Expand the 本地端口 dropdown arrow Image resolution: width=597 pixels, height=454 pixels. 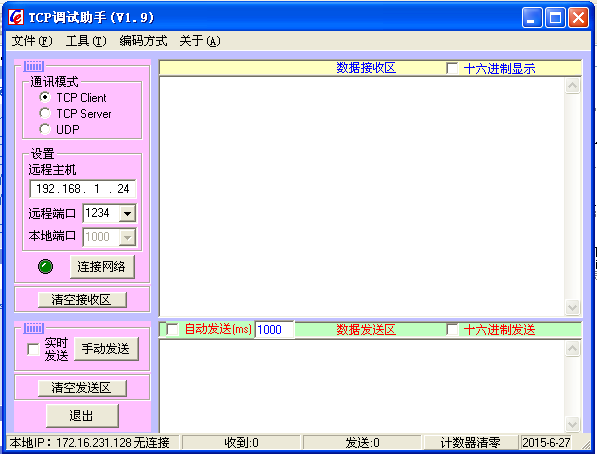click(x=127, y=238)
